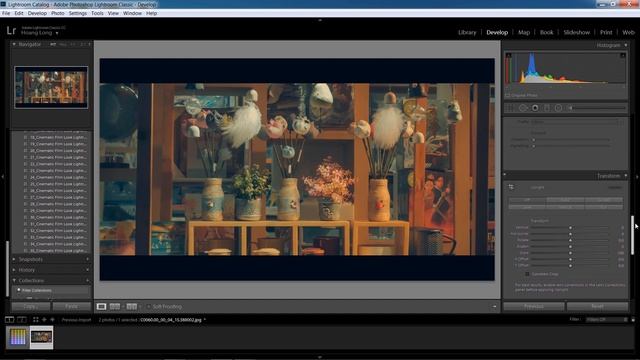Add a new snapshot with plus icon

[87, 259]
